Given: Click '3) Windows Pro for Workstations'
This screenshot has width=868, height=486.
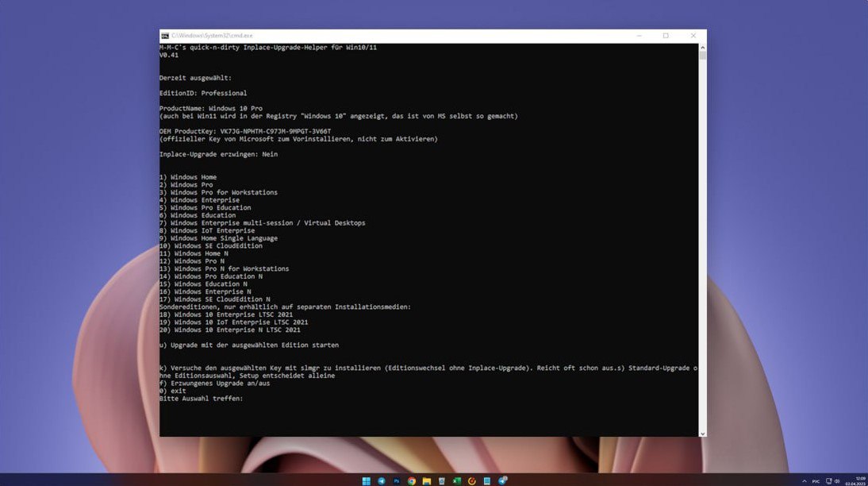Looking at the screenshot, I should 219,192.
